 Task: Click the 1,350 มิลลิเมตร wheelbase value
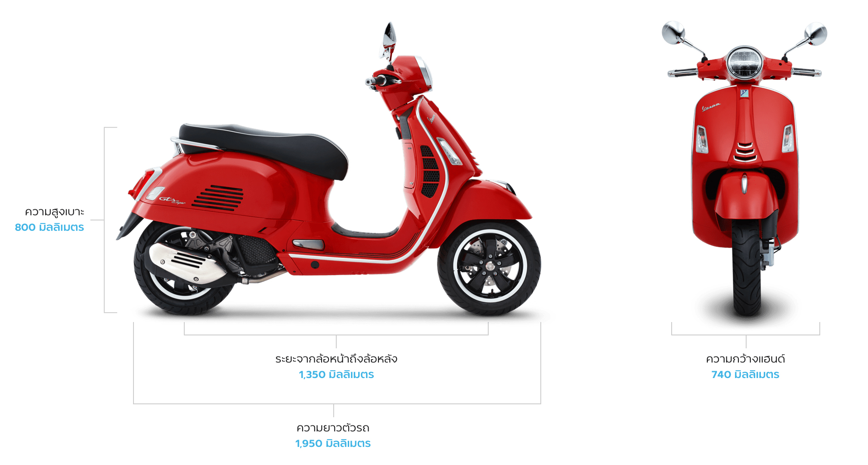(336, 375)
